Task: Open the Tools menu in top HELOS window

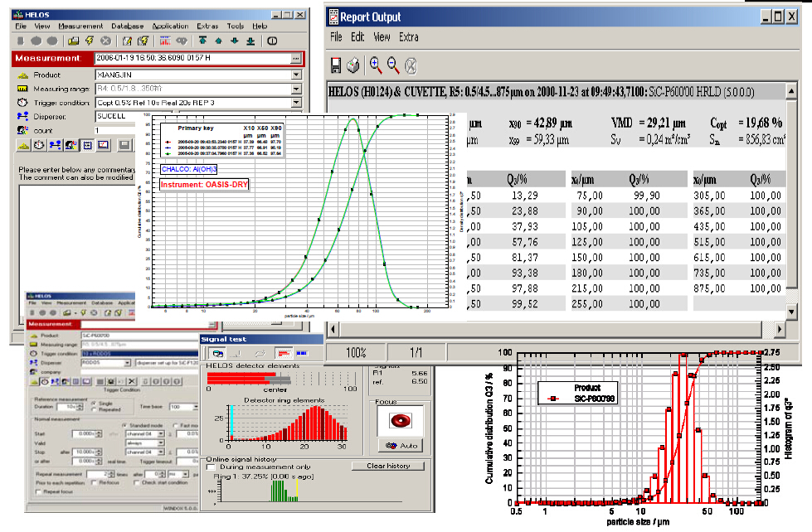Action: coord(235,26)
